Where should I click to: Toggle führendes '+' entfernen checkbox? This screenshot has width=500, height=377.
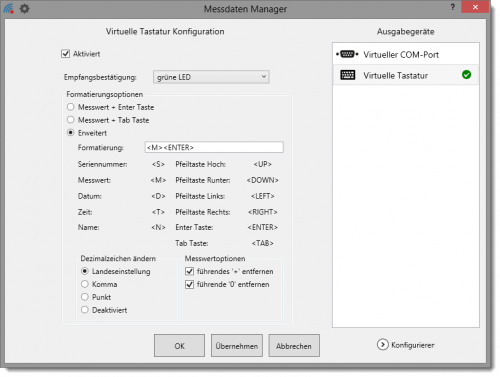click(189, 271)
